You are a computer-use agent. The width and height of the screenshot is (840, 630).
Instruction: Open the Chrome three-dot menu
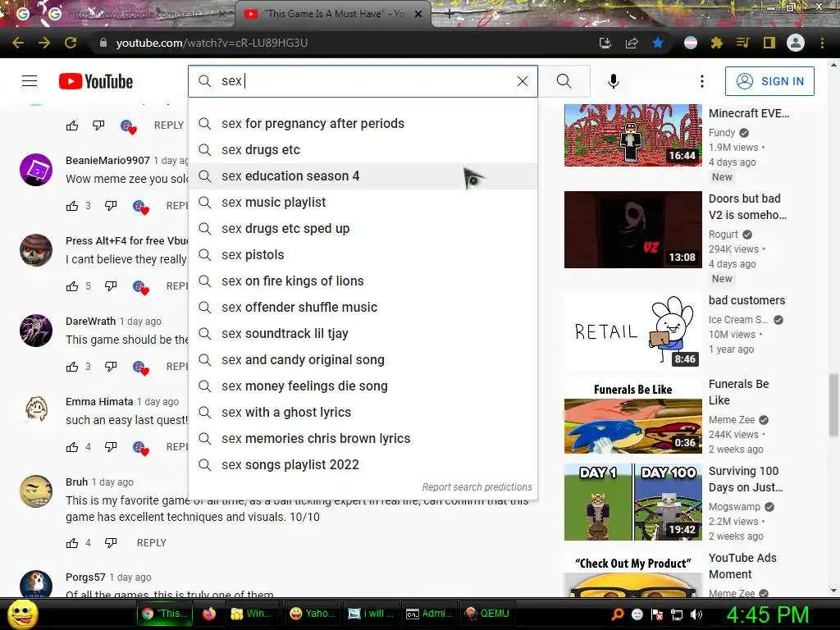[822, 43]
